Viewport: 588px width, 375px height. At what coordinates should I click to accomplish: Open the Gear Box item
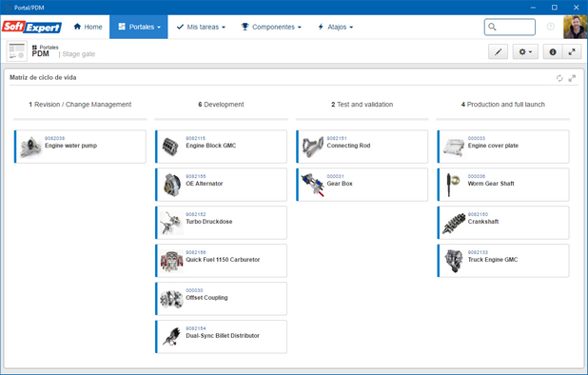(x=362, y=185)
